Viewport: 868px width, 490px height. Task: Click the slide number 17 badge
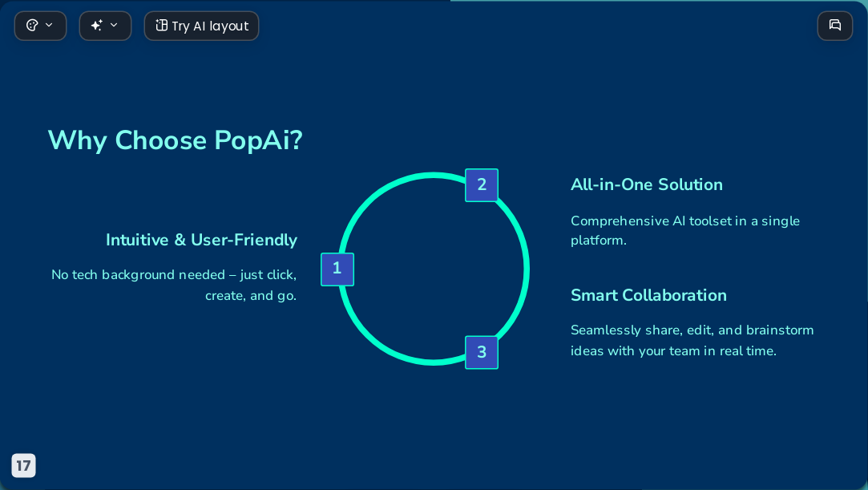point(23,465)
